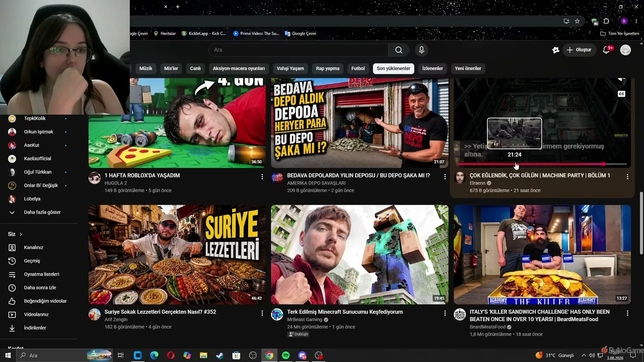Screen dimensions: 644x362
Task: Bookmark this page with the star icon
Action: [577, 21]
